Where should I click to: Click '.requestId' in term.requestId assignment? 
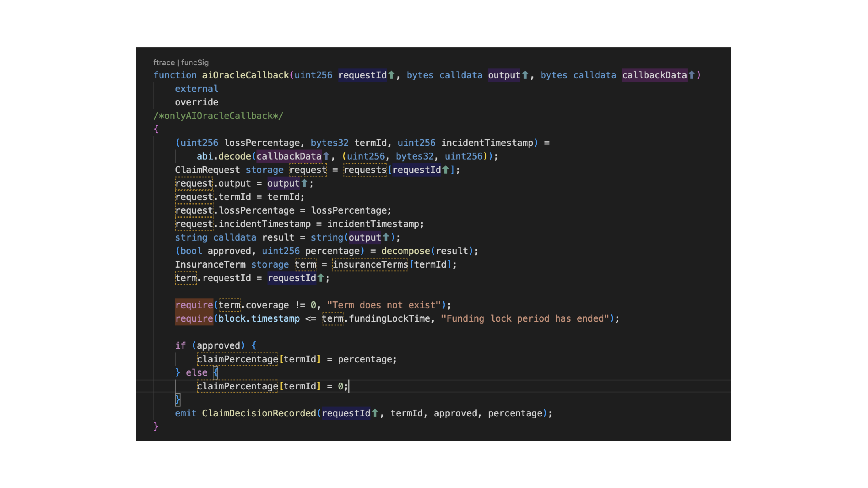tap(224, 278)
